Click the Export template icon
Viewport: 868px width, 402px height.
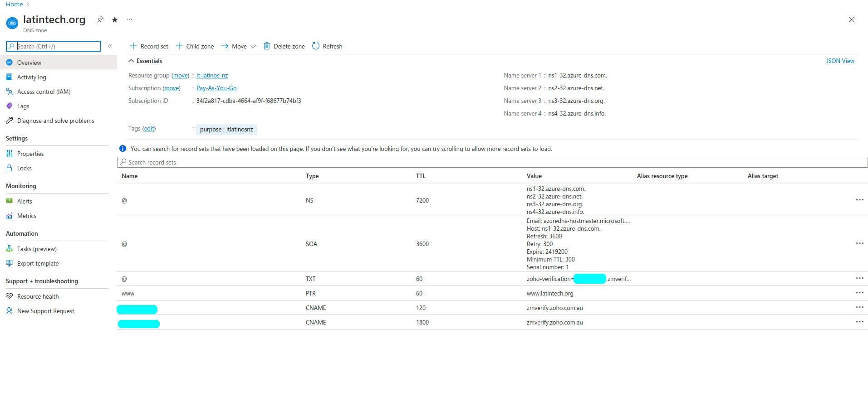coord(9,263)
